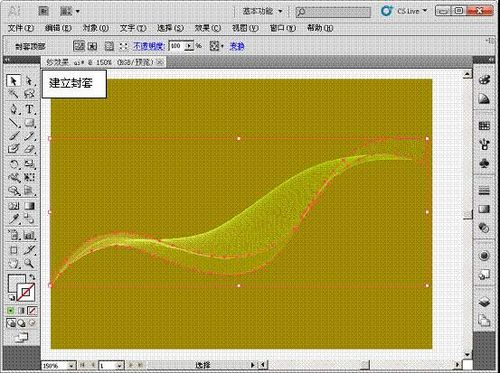Click the 变换 link in control bar
The height and width of the screenshot is (373, 500).
click(237, 46)
